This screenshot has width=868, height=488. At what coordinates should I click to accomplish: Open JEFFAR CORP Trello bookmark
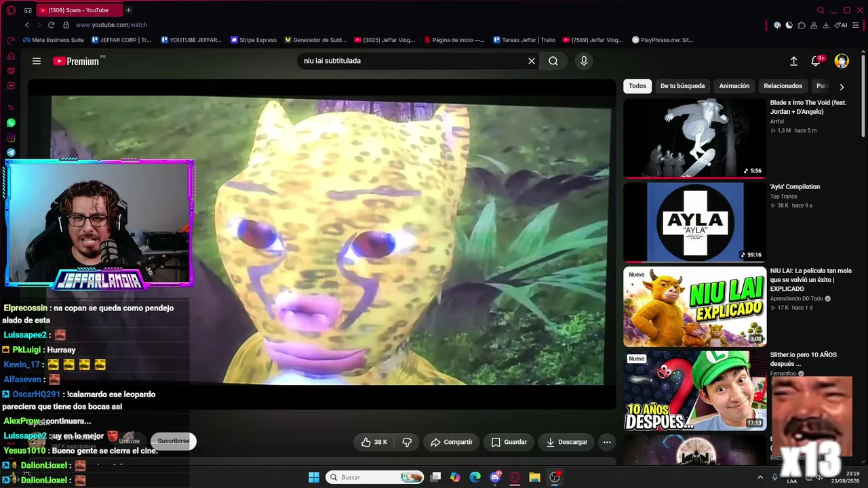(122, 40)
